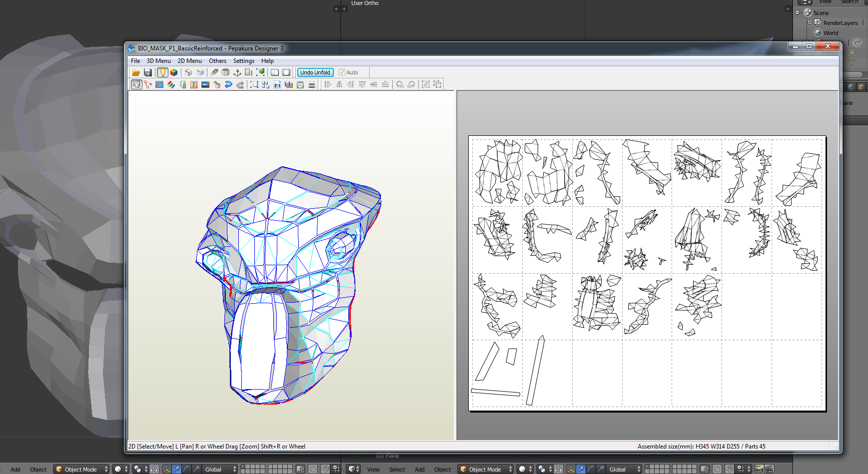
Task: Open the Settings menu
Action: [x=244, y=61]
